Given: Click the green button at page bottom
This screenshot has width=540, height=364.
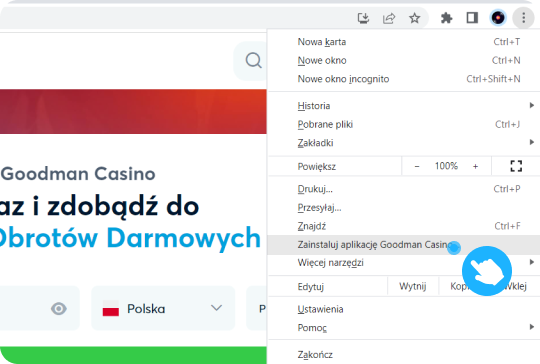Looking at the screenshot, I should pos(133,355).
